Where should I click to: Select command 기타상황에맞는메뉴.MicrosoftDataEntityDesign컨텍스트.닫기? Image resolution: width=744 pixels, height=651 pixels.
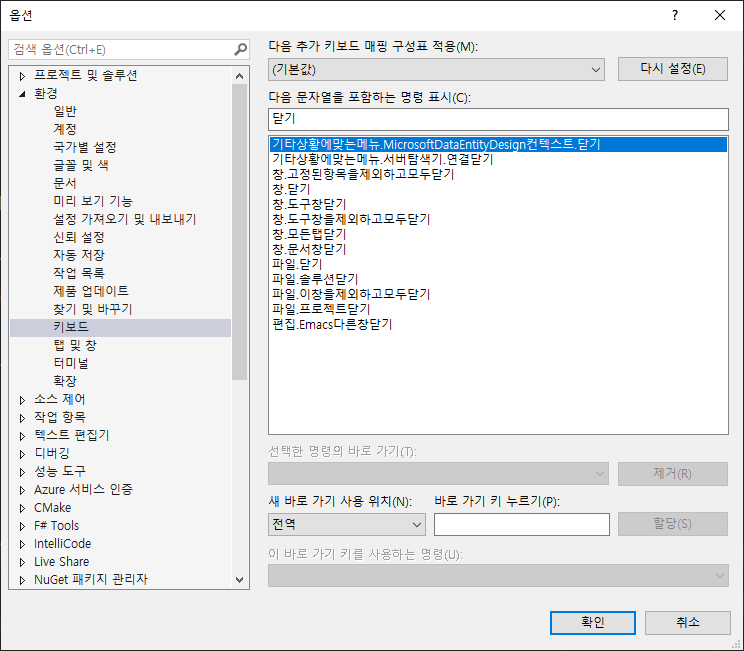pos(498,144)
